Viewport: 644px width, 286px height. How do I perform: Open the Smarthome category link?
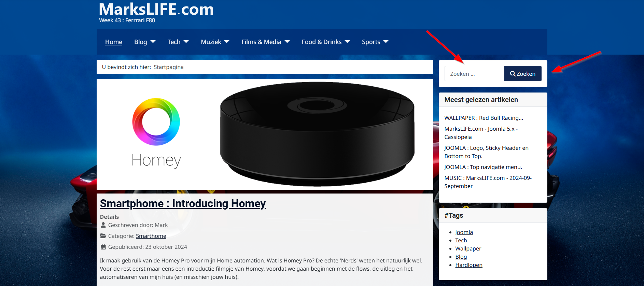151,236
